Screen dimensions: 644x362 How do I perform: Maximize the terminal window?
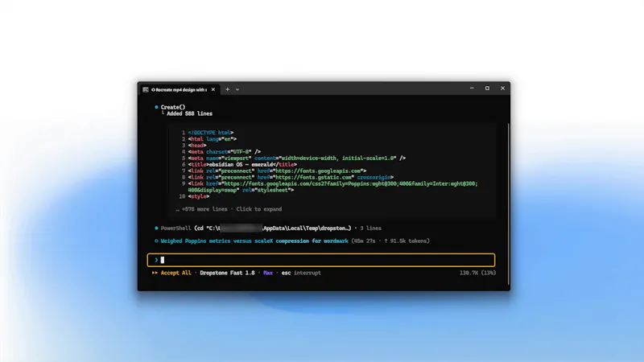(487, 88)
